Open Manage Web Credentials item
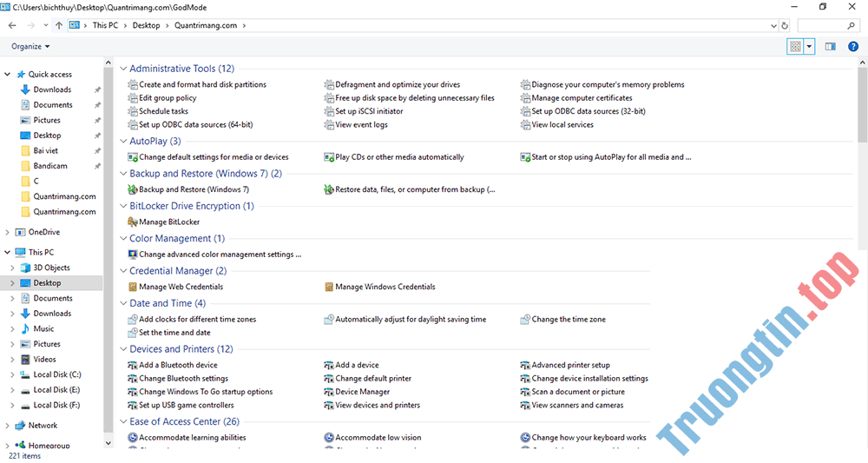 [x=181, y=287]
